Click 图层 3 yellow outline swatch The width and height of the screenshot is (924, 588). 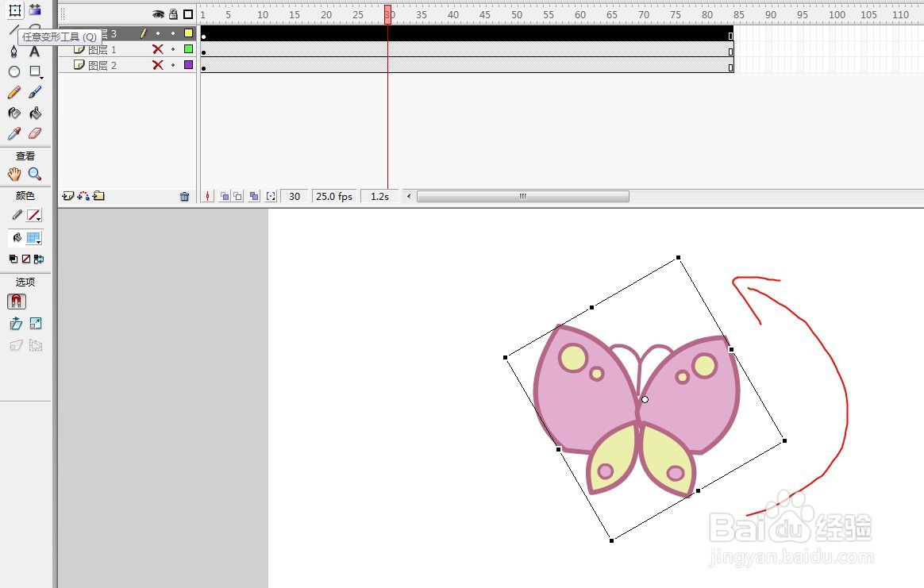[189, 33]
